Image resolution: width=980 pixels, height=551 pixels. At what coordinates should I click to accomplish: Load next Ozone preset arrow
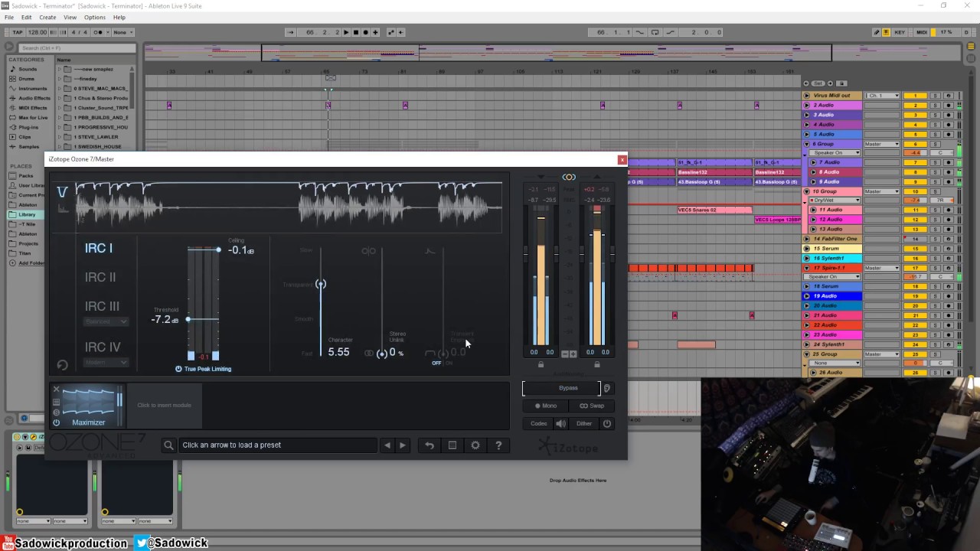coord(403,445)
